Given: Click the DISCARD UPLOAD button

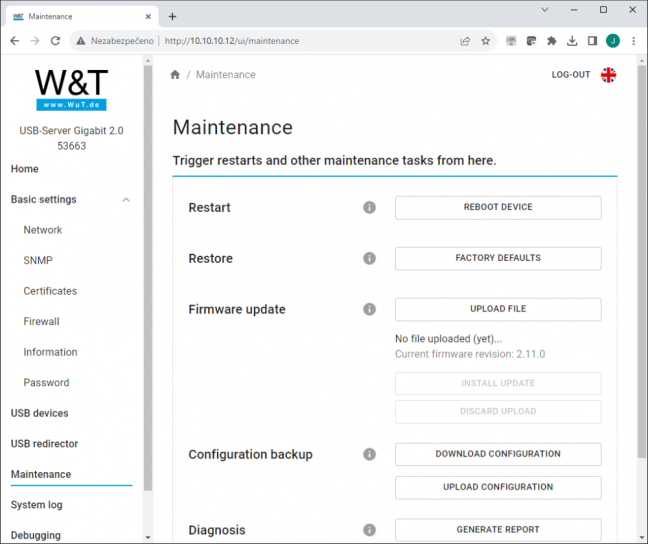Looking at the screenshot, I should 498,412.
